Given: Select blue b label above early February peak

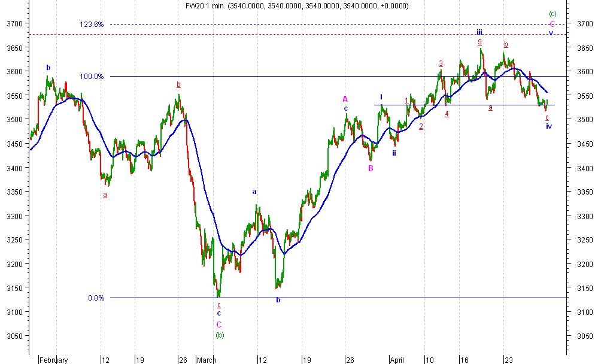Looking at the screenshot, I should [x=48, y=68].
